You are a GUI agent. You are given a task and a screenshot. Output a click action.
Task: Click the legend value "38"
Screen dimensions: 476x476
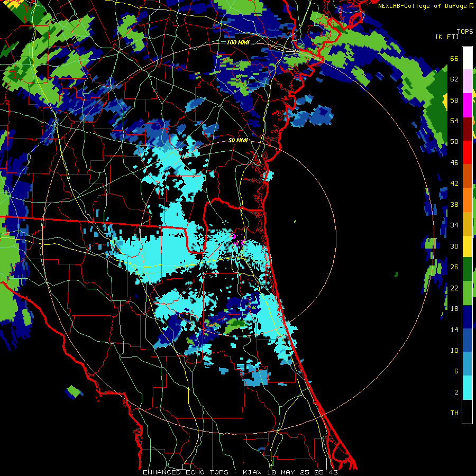tap(454, 204)
